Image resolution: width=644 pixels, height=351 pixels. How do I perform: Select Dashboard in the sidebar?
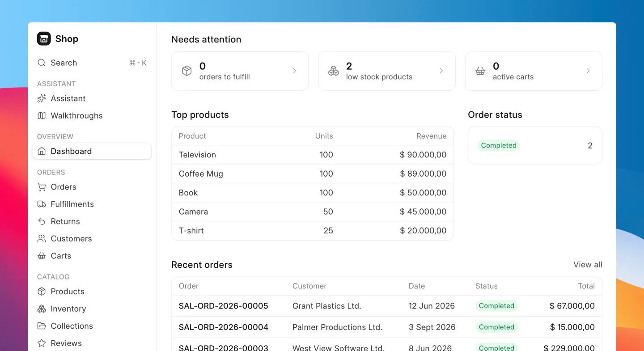(92, 151)
